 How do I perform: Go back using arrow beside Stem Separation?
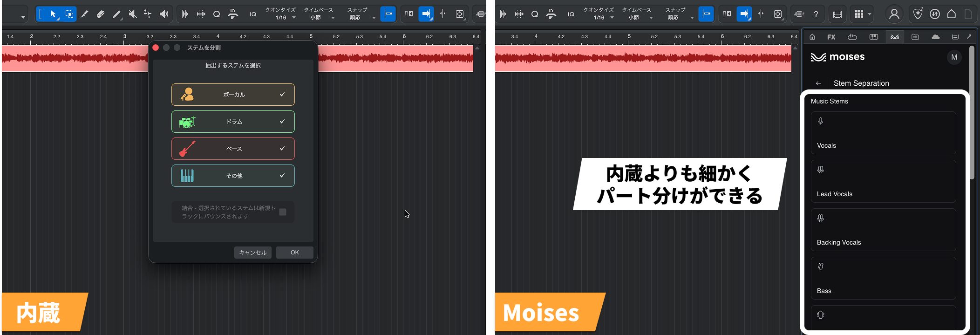coord(818,83)
